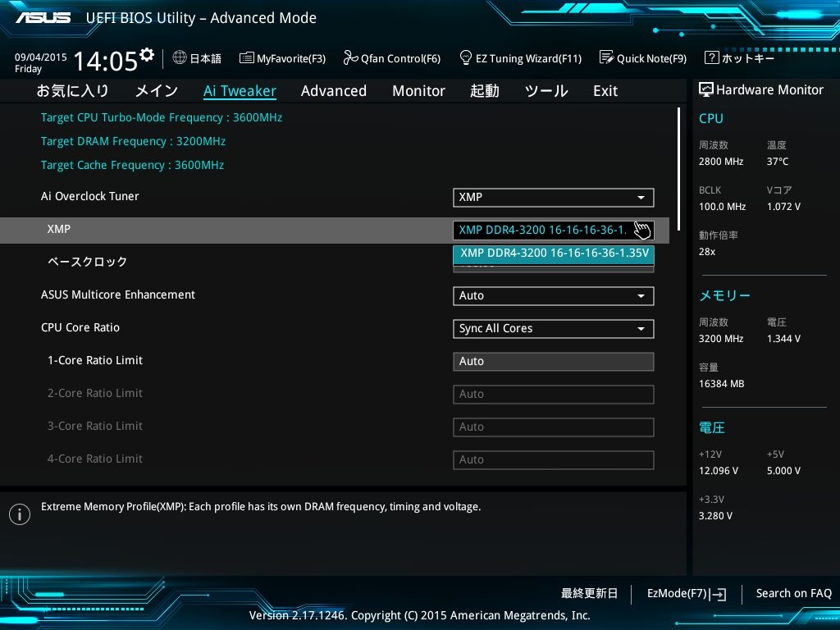840x630 pixels.
Task: Click the 16384 MB memory capacity value
Action: [721, 384]
